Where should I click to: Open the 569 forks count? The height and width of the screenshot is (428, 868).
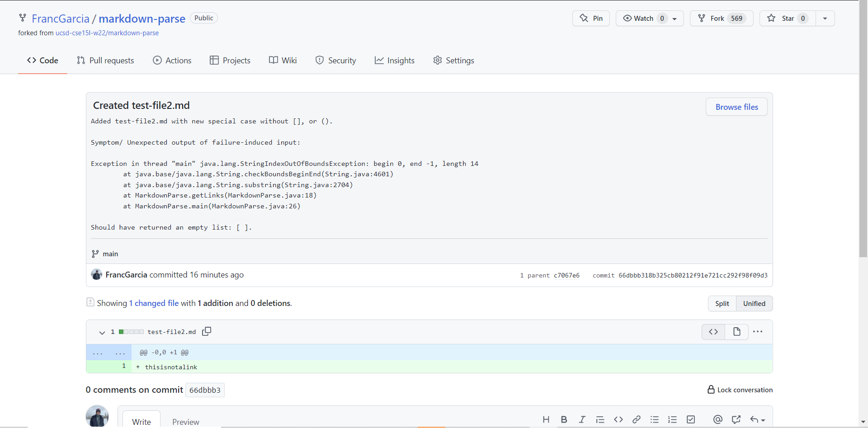tap(737, 18)
